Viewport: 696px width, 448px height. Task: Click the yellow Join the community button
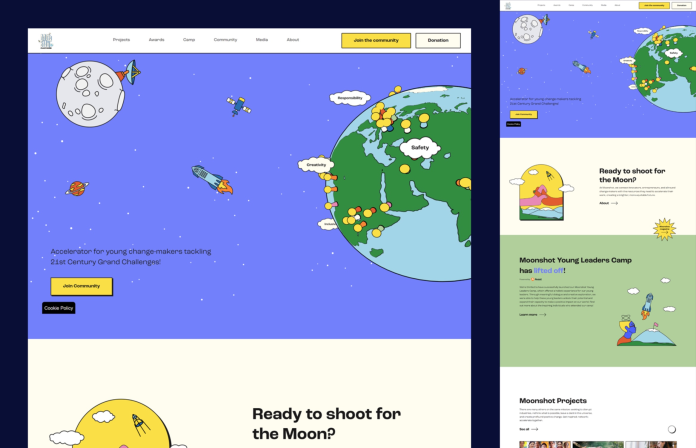376,40
